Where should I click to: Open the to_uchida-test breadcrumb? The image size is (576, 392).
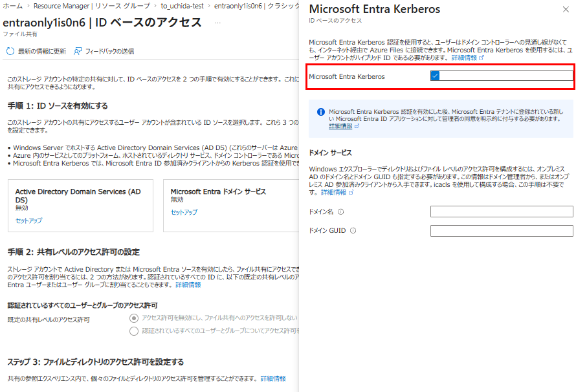[x=183, y=6]
